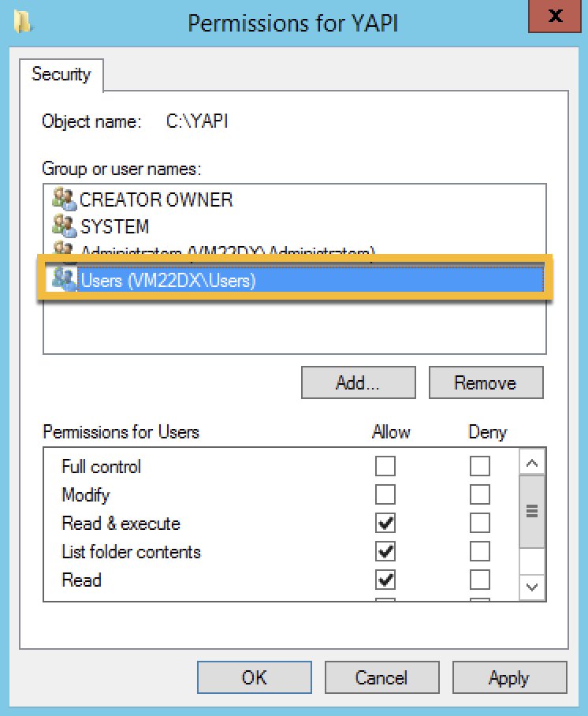588x716 pixels.
Task: Click the Read & execute label
Action: pyautogui.click(x=121, y=524)
